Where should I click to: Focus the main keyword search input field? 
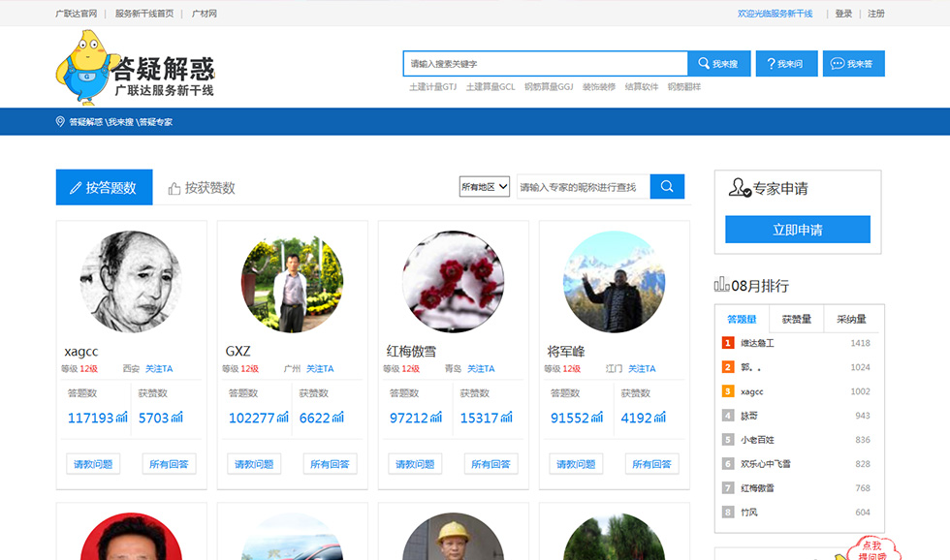click(546, 64)
